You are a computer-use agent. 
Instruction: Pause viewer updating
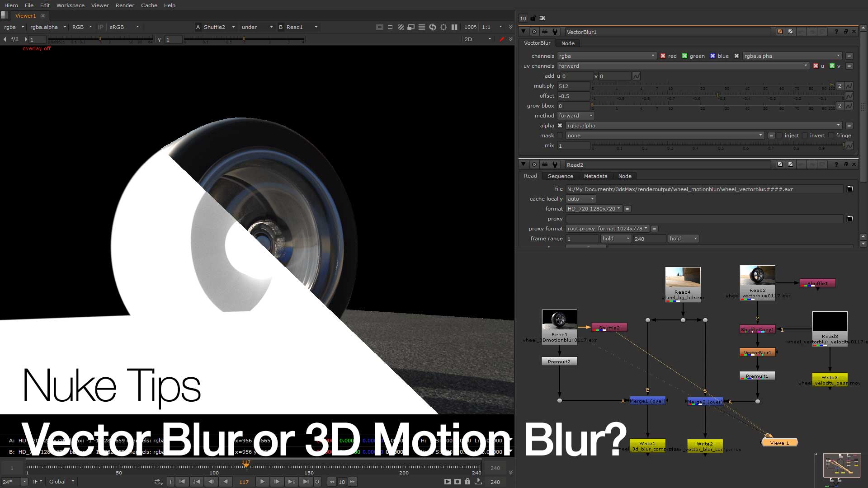tap(454, 27)
